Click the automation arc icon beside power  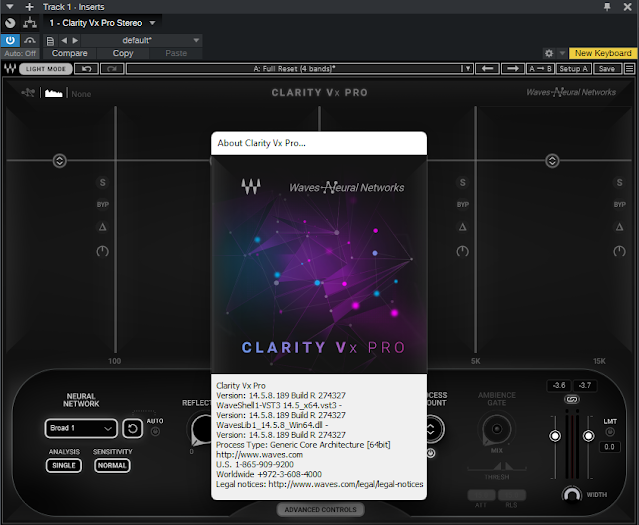pyautogui.click(x=30, y=40)
